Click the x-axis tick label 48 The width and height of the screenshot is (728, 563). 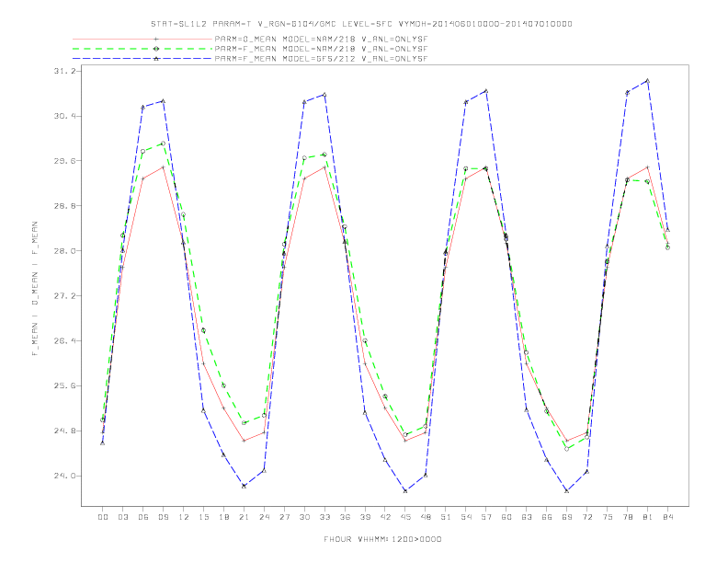(426, 517)
